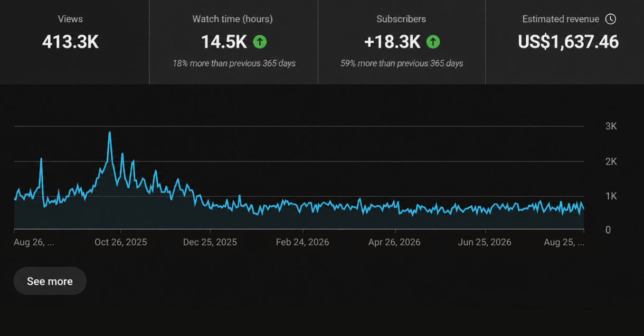
Task: Click '18% more than previous 365 days' text
Action: pyautogui.click(x=234, y=63)
